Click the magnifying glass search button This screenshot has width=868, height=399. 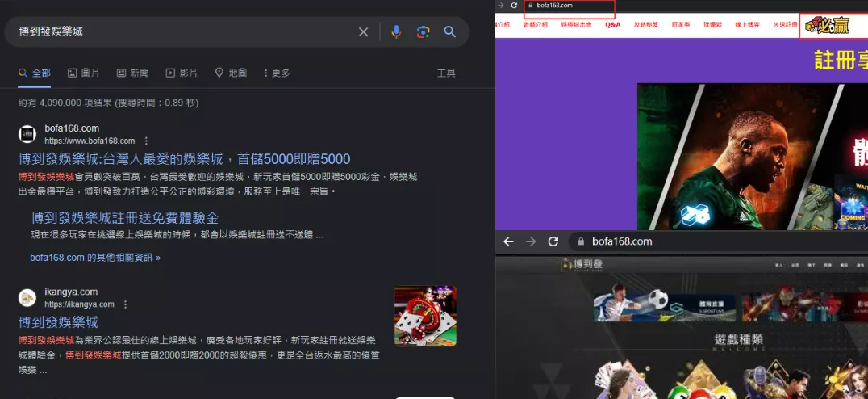click(450, 31)
